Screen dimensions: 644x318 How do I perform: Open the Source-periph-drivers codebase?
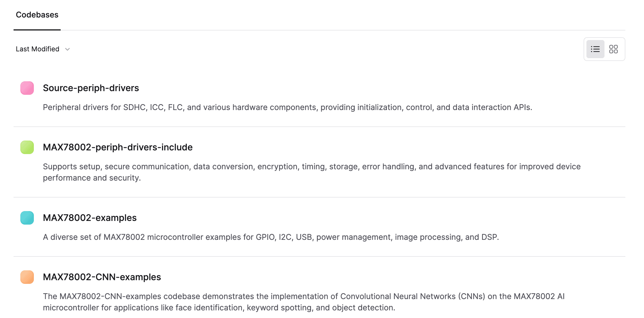coord(91,88)
